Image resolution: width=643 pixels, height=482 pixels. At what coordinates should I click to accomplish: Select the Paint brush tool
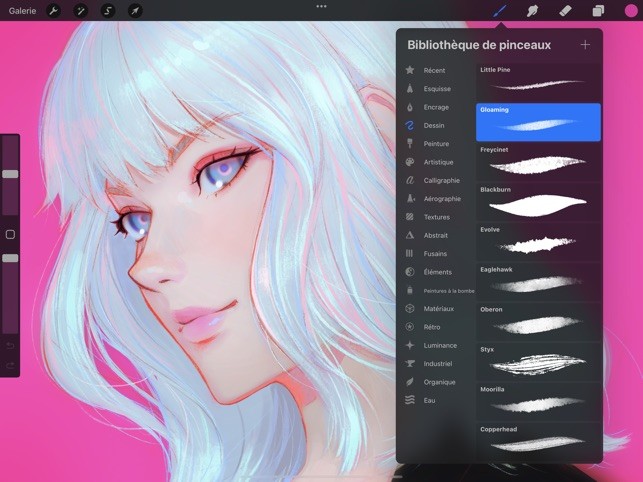(x=499, y=11)
